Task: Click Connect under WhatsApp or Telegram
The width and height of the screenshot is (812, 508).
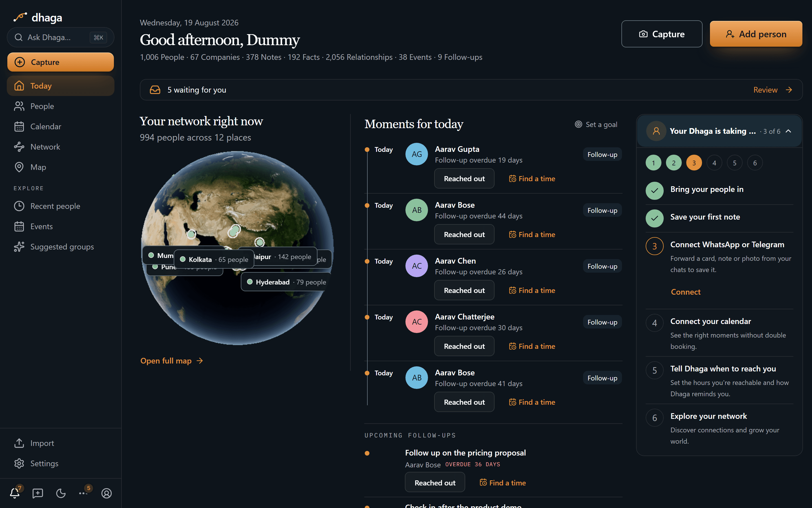Action: 685,292
